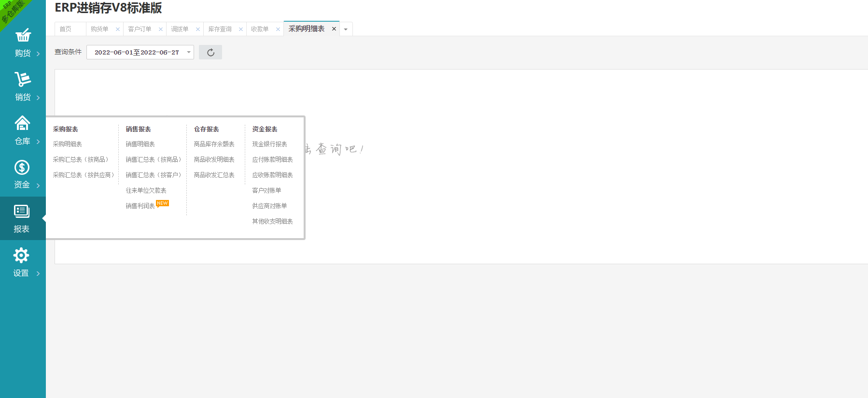Screen dimensions: 868x398
Task: Open the 购货 purchase basket icon
Action: pos(23,35)
